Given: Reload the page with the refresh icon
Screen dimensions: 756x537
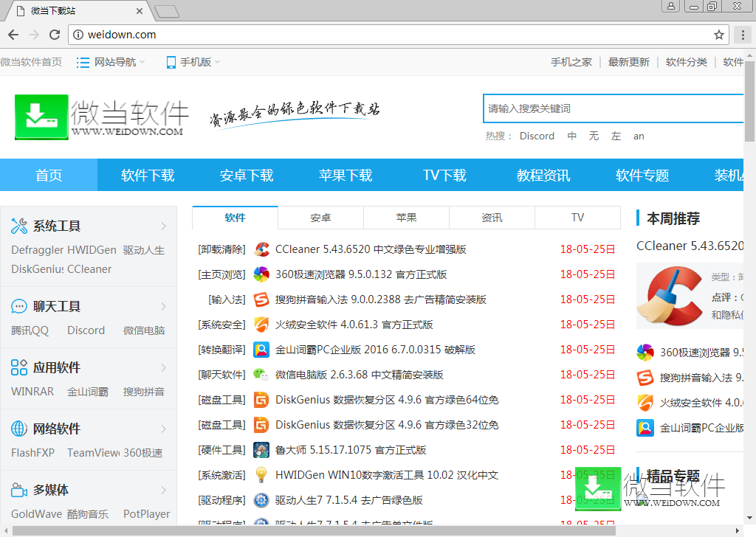Looking at the screenshot, I should [x=55, y=35].
